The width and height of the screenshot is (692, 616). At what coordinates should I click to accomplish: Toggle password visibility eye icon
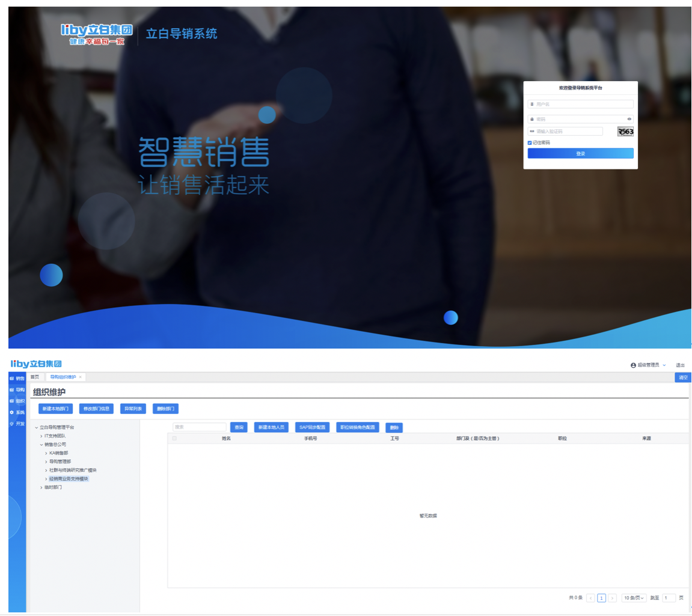(629, 119)
